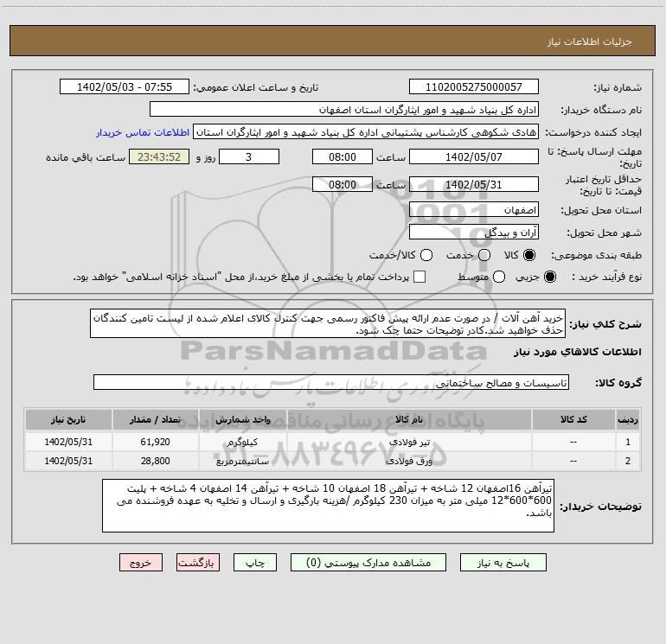
Task: Click the need number field 1102005275000057
Action: tap(474, 87)
